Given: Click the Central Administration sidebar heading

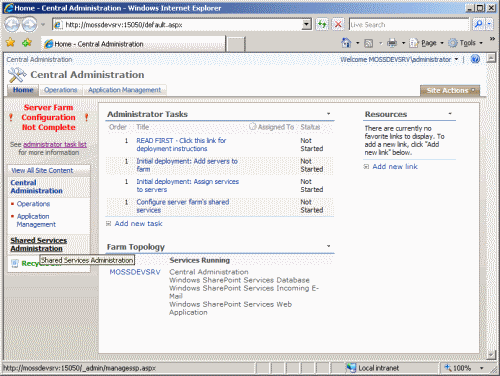Looking at the screenshot, I should click(x=36, y=187).
